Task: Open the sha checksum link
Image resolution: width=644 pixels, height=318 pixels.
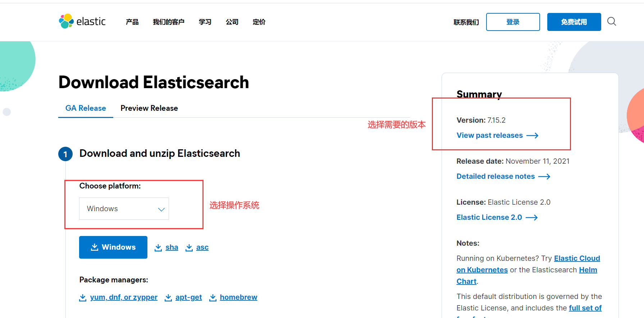Action: (x=172, y=247)
